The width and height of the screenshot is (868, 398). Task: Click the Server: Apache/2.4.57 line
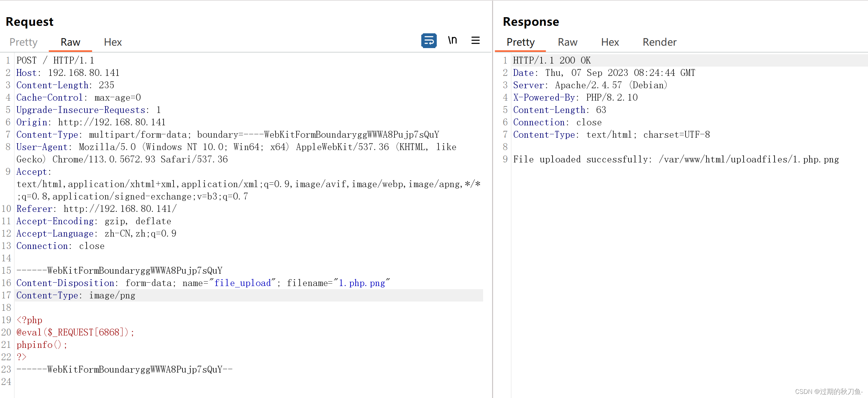click(x=590, y=85)
